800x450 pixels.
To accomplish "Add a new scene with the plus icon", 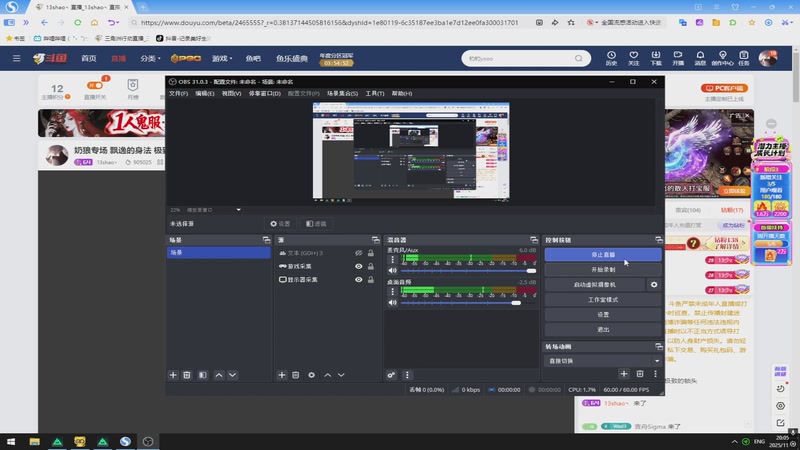I will (173, 375).
